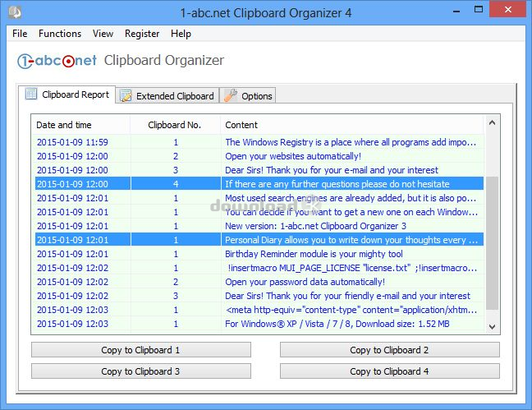Select row 'New version: 1-abc.net Clipboard Organizer 3'
532x410 pixels.
coord(259,226)
